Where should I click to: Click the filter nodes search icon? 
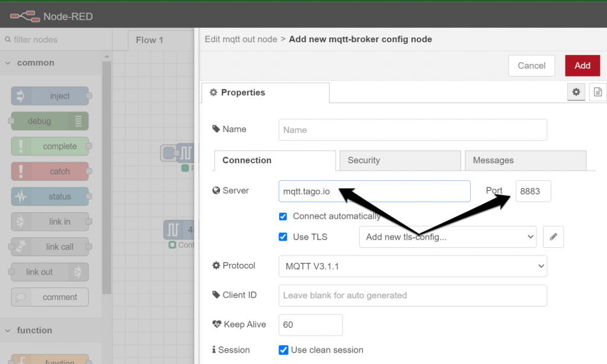(x=8, y=40)
